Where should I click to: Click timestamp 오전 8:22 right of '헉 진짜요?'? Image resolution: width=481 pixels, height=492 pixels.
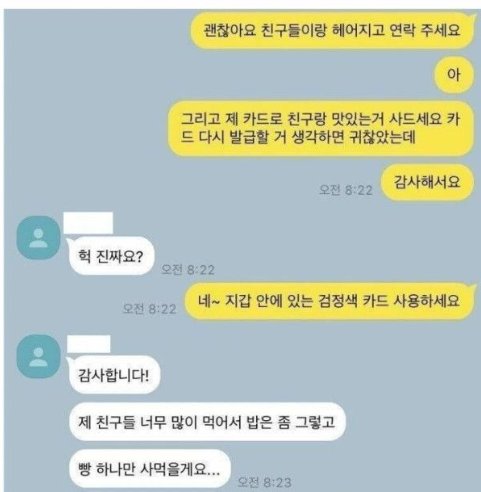[x=187, y=269]
